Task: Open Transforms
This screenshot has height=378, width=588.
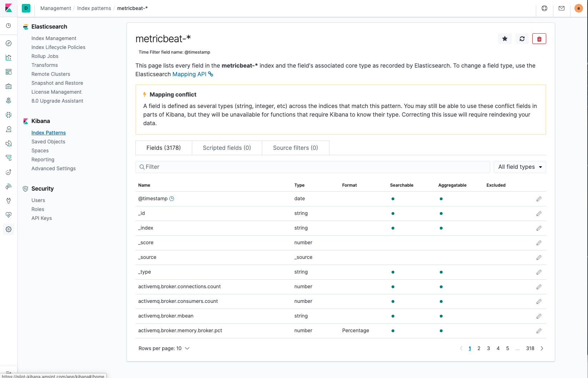Action: pos(45,65)
